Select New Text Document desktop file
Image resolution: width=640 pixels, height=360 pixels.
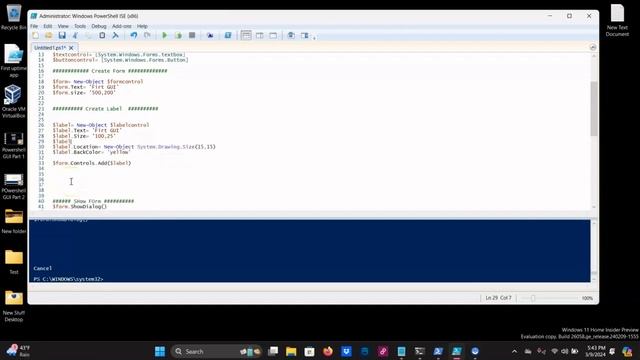617,20
